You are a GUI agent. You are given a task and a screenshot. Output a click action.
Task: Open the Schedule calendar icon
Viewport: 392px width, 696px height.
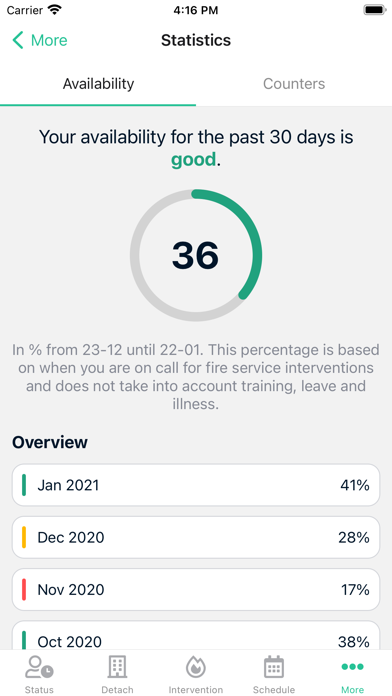(274, 667)
